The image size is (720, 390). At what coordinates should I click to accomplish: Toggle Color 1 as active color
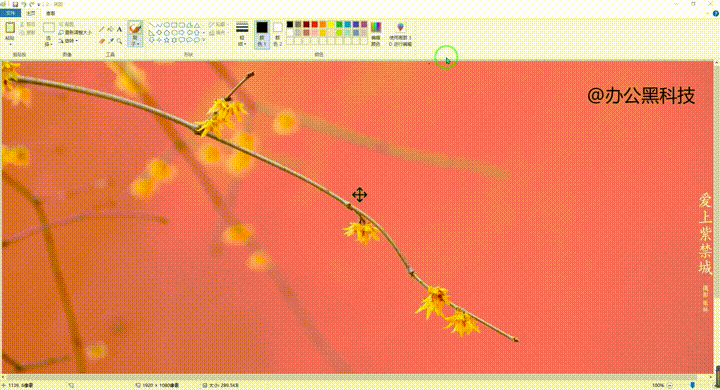[x=262, y=34]
